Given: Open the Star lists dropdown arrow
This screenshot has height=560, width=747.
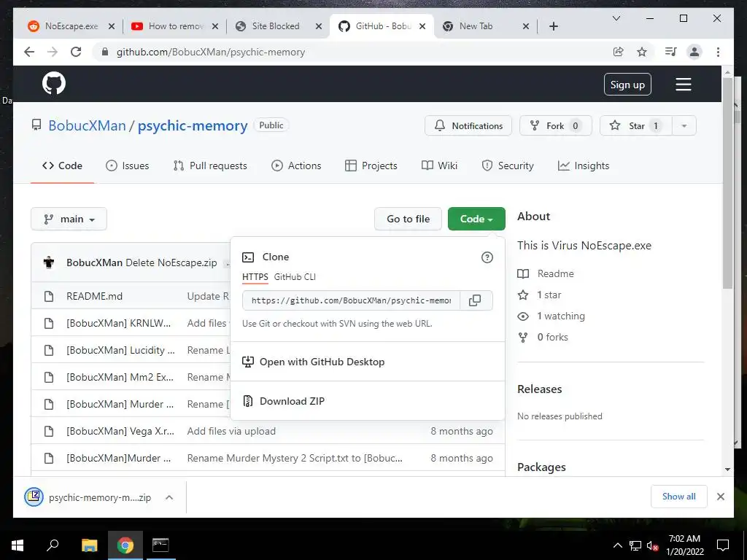Looking at the screenshot, I should coord(684,125).
